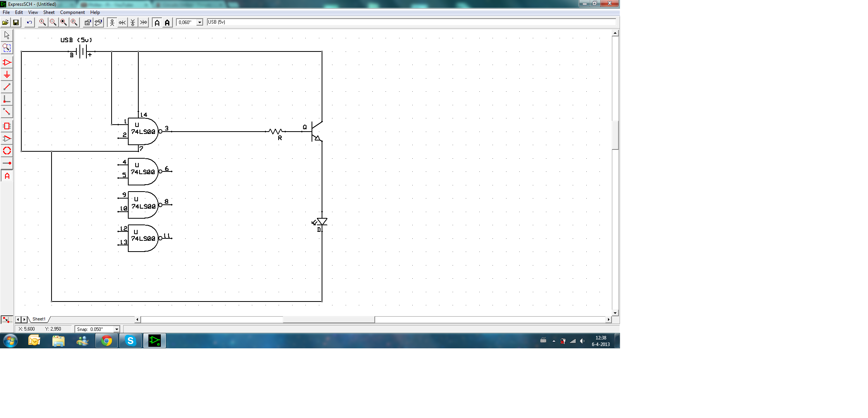Click the Open file icon
Viewport: 868px width, 418px height.
click(x=5, y=22)
